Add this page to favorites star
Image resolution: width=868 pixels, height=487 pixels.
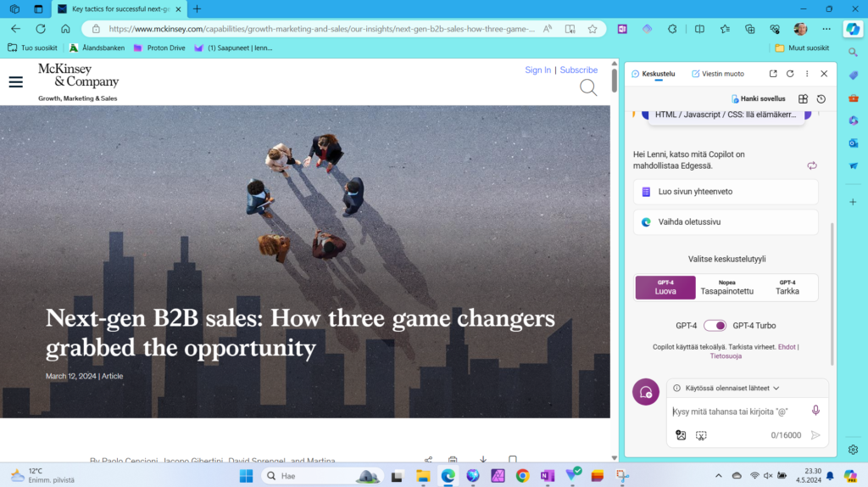click(593, 29)
